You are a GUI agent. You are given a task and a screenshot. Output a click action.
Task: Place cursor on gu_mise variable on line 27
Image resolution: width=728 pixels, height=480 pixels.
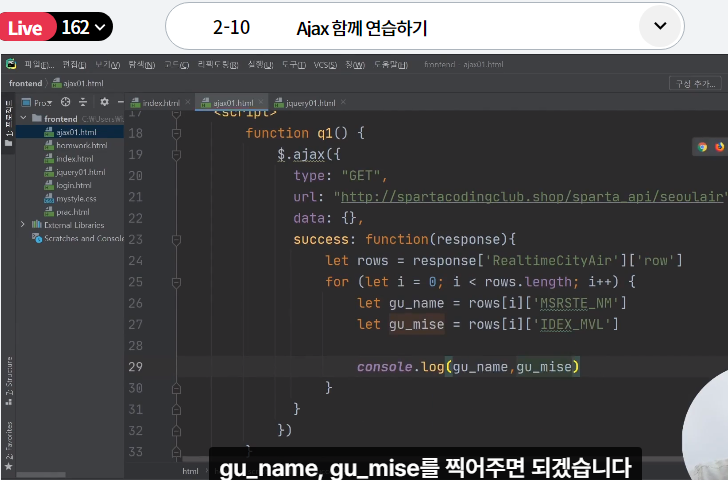[x=416, y=324]
